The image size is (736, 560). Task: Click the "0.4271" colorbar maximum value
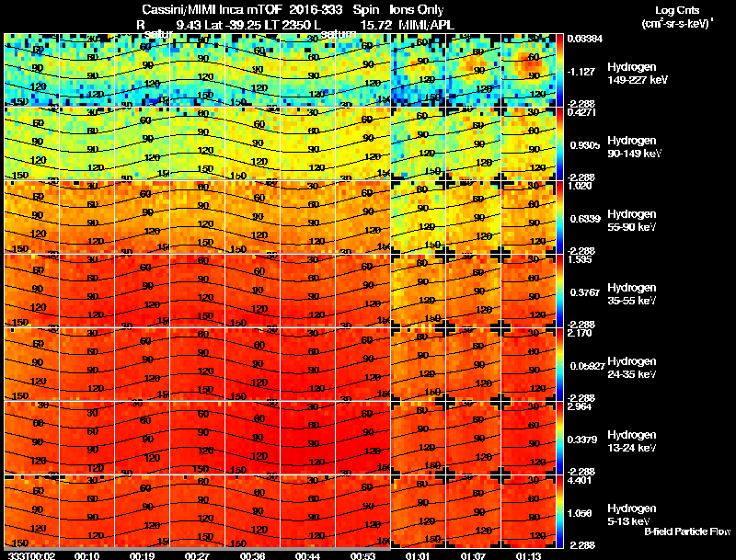coord(581,112)
